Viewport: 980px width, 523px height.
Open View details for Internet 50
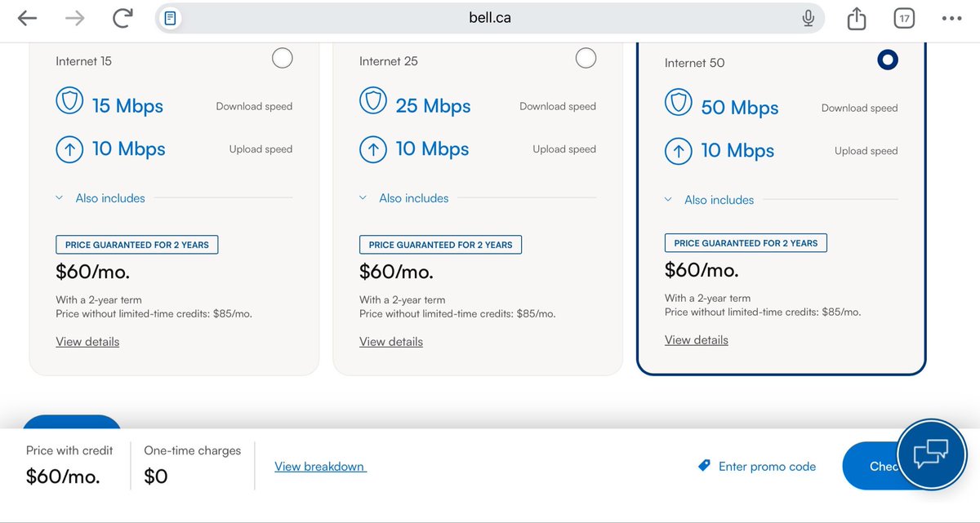pos(697,340)
